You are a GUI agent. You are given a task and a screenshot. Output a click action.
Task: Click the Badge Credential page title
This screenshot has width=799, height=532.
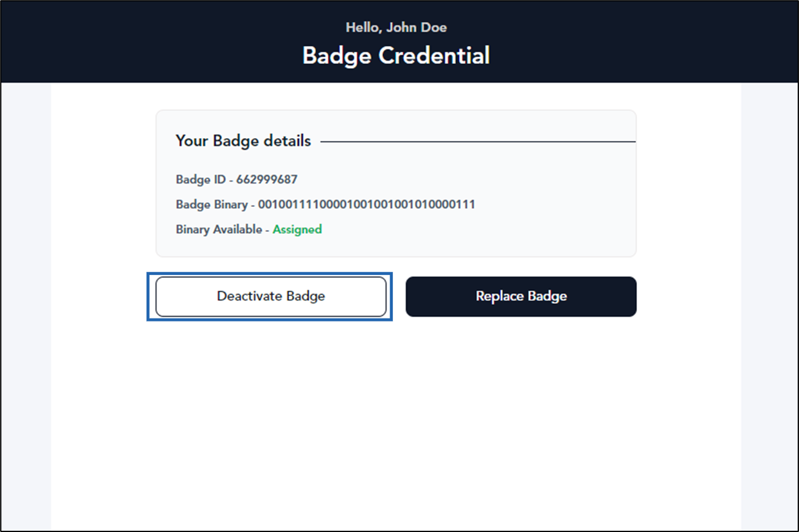[x=396, y=56]
